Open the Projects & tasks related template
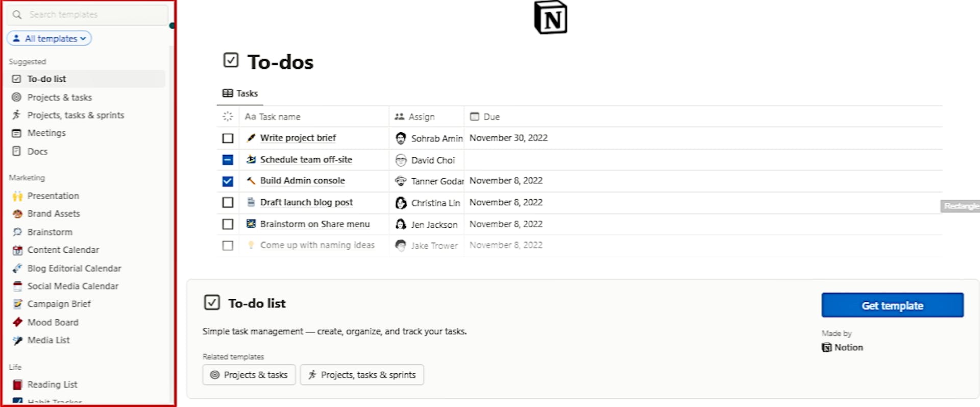This screenshot has height=407, width=980. 249,374
